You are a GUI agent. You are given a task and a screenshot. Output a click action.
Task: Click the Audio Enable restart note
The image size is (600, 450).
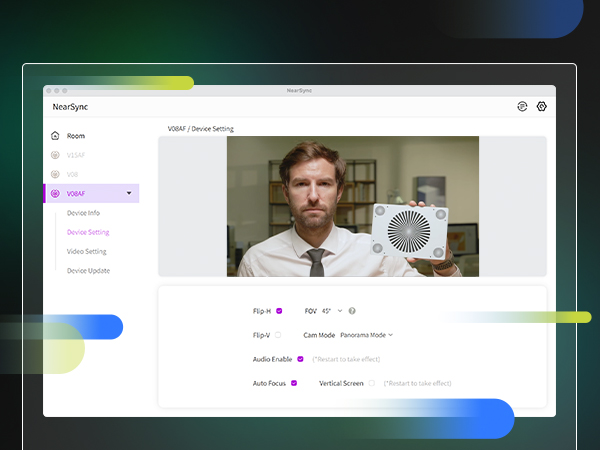point(346,359)
